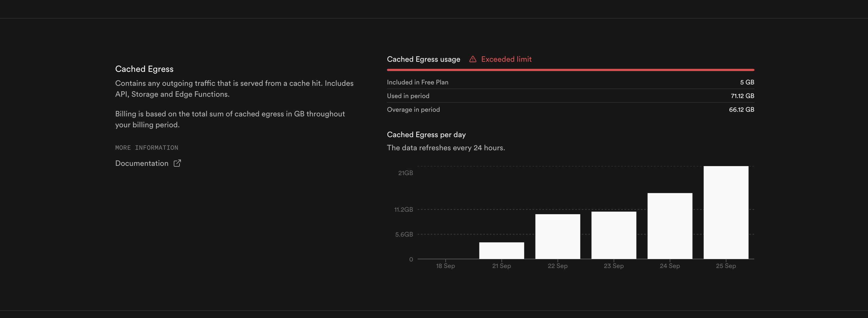Click the 25 Sep bar in chart
The height and width of the screenshot is (318, 868).
coord(726,212)
